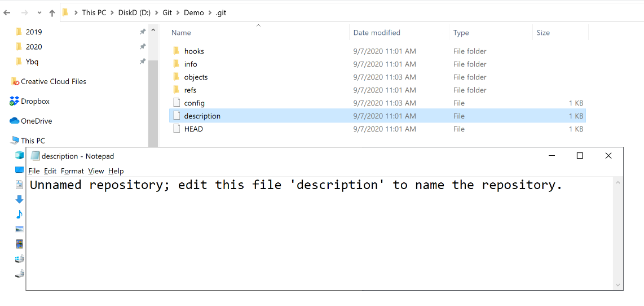Select the hooks folder icon

pos(176,51)
